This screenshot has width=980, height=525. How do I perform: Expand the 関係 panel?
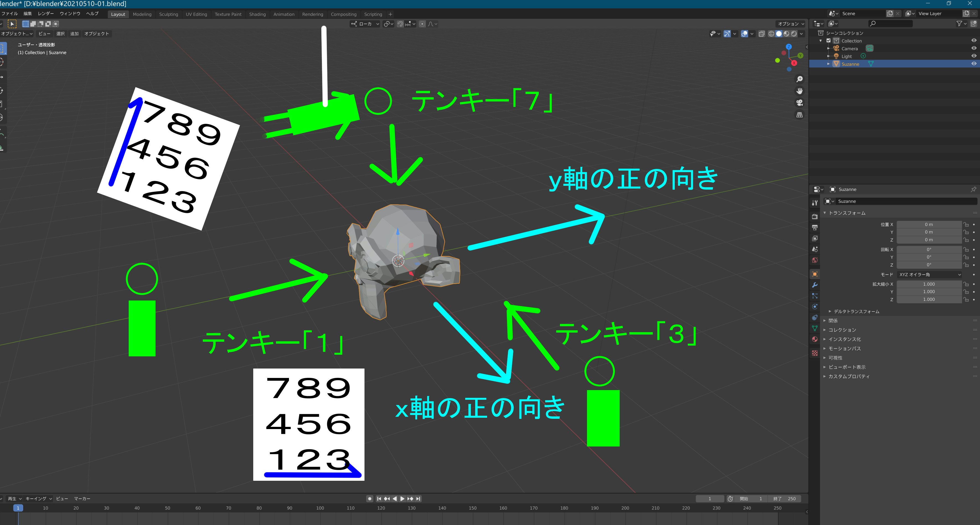click(833, 320)
